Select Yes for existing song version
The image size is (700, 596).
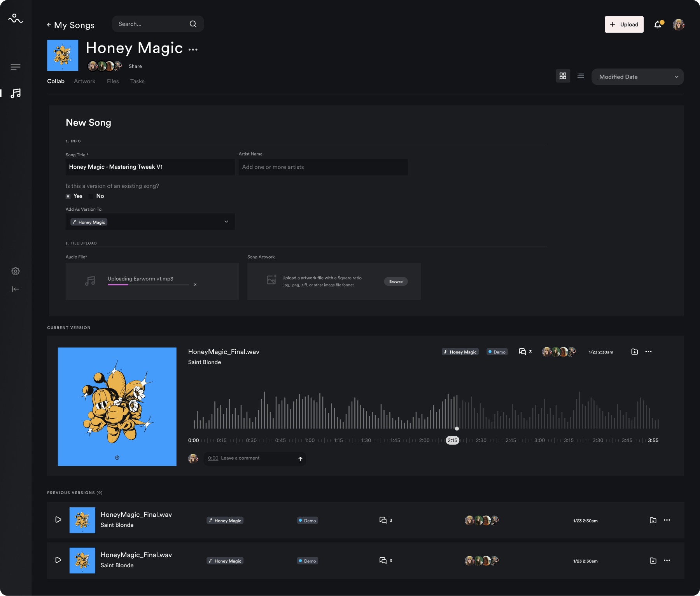tap(68, 196)
